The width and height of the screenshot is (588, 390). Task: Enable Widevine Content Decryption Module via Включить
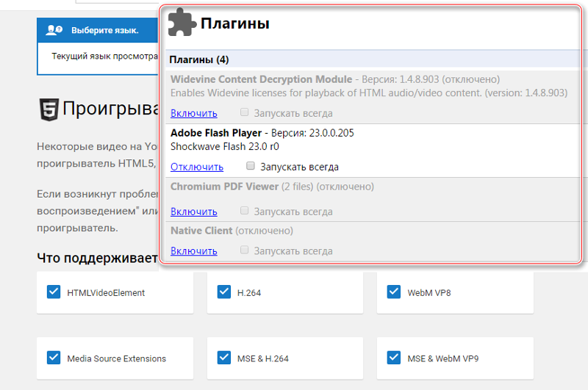(193, 113)
